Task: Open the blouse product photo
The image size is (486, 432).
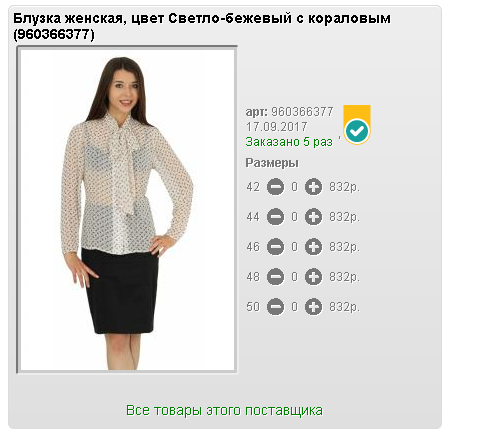Action: (x=127, y=210)
